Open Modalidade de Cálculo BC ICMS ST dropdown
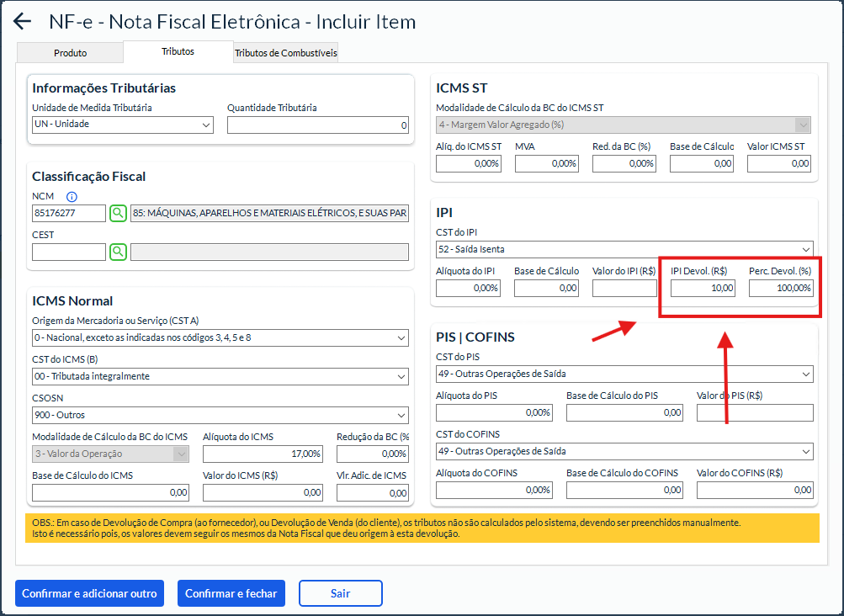This screenshot has width=844, height=616. pyautogui.click(x=624, y=125)
